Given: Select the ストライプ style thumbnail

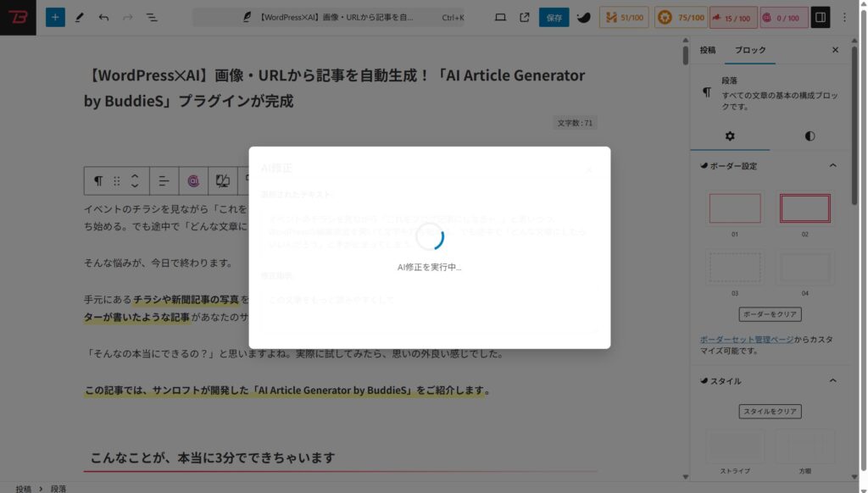Looking at the screenshot, I should [735, 446].
